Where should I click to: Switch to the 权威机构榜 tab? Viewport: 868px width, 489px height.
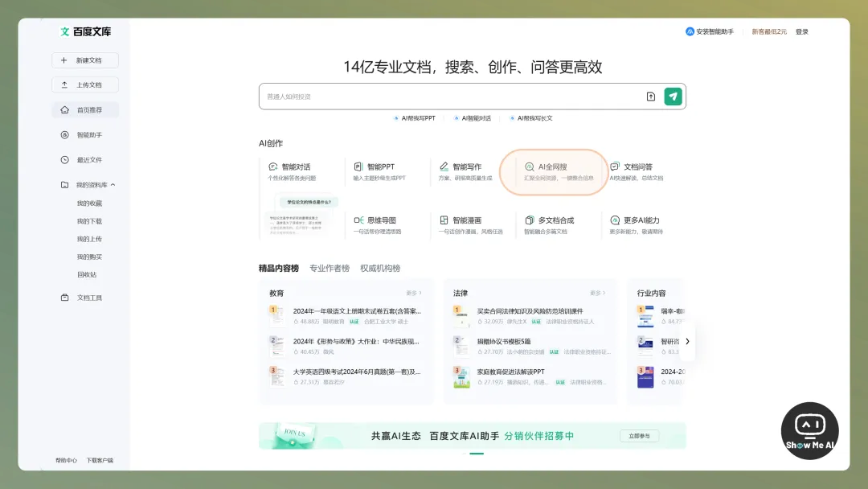(380, 268)
